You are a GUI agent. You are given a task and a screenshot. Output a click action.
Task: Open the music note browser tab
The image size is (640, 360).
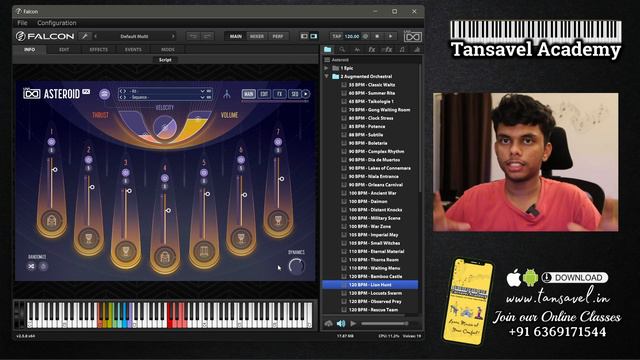(402, 49)
